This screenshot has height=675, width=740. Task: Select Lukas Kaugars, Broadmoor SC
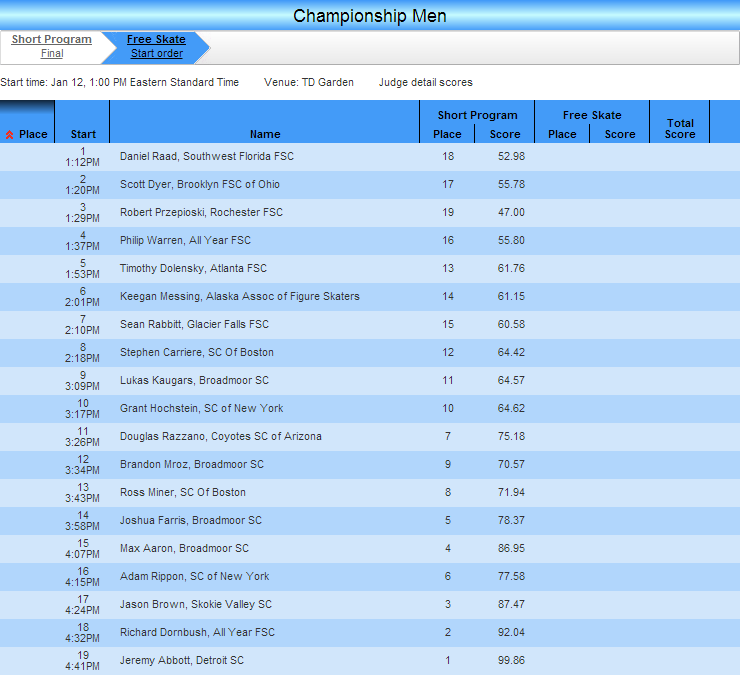(194, 380)
